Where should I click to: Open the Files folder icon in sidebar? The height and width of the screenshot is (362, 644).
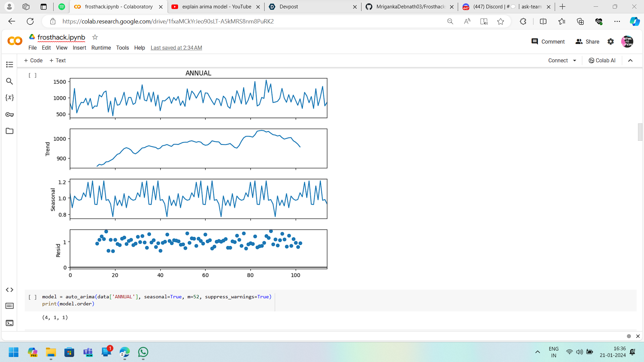[9, 131]
